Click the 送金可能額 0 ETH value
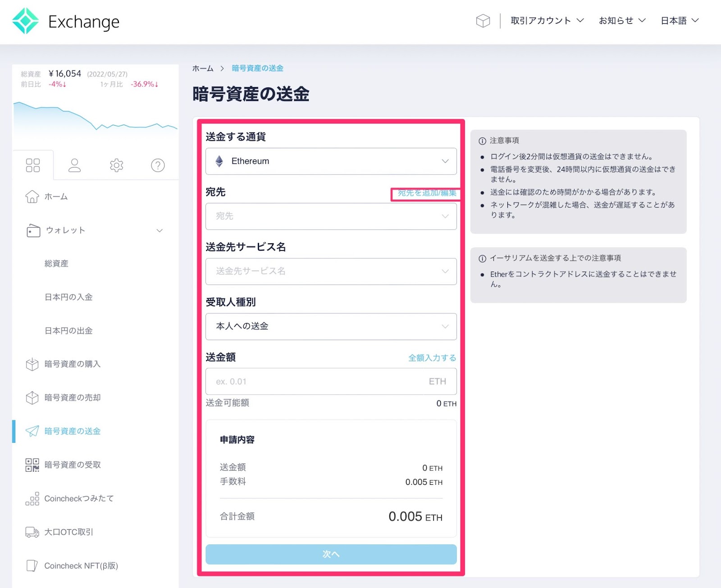Viewport: 721px width, 588px height. [446, 404]
